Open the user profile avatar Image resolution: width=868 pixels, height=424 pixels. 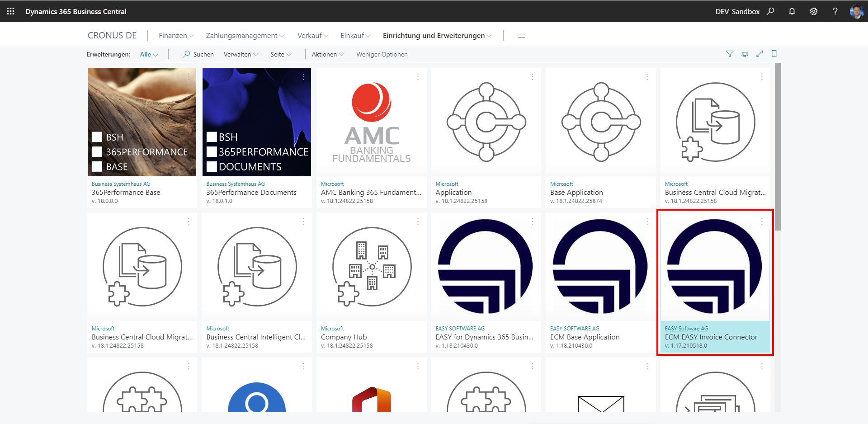[x=856, y=11]
